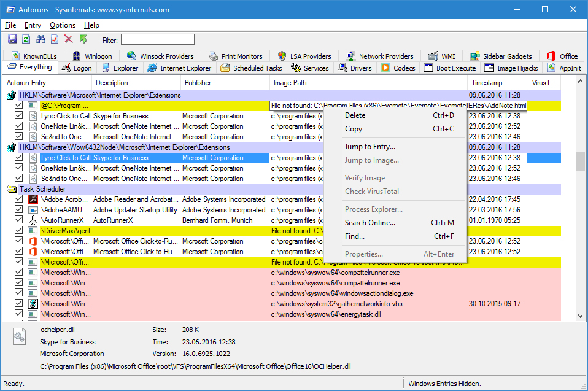Sort by Image Path column header
The width and height of the screenshot is (588, 391).
pyautogui.click(x=368, y=83)
